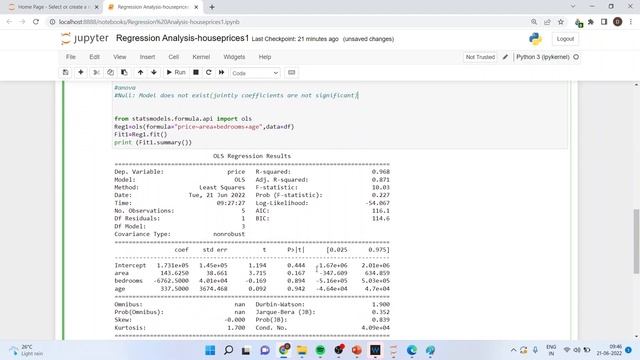Move selected cell up arrow

[x=140, y=73]
